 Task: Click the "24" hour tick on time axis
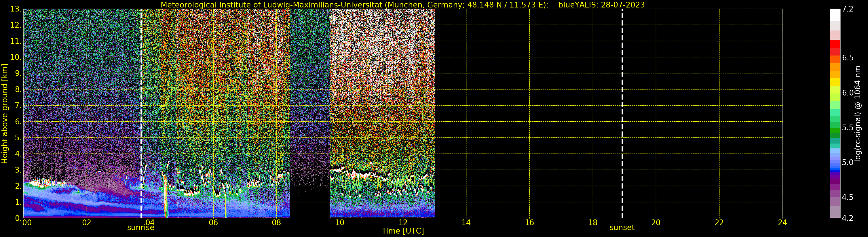tap(782, 223)
